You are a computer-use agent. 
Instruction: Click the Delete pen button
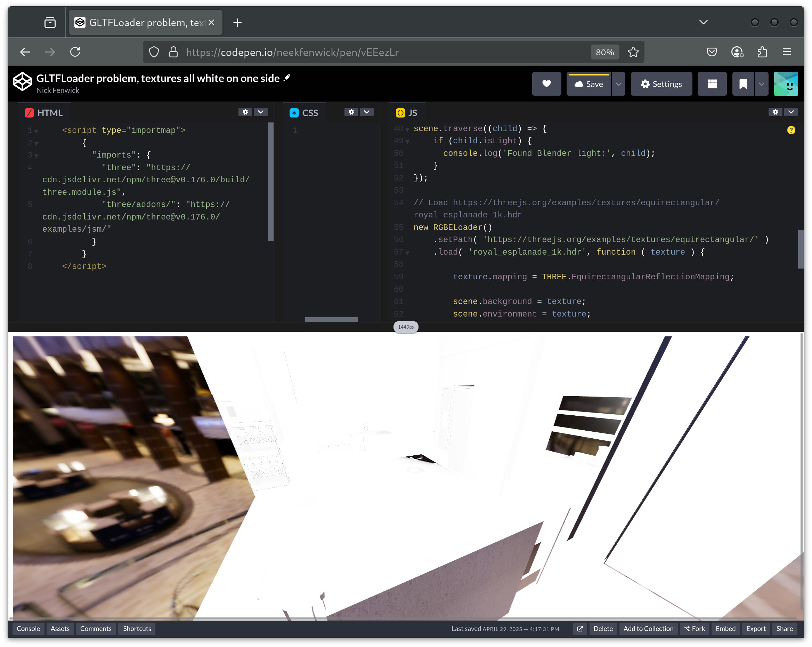point(603,629)
